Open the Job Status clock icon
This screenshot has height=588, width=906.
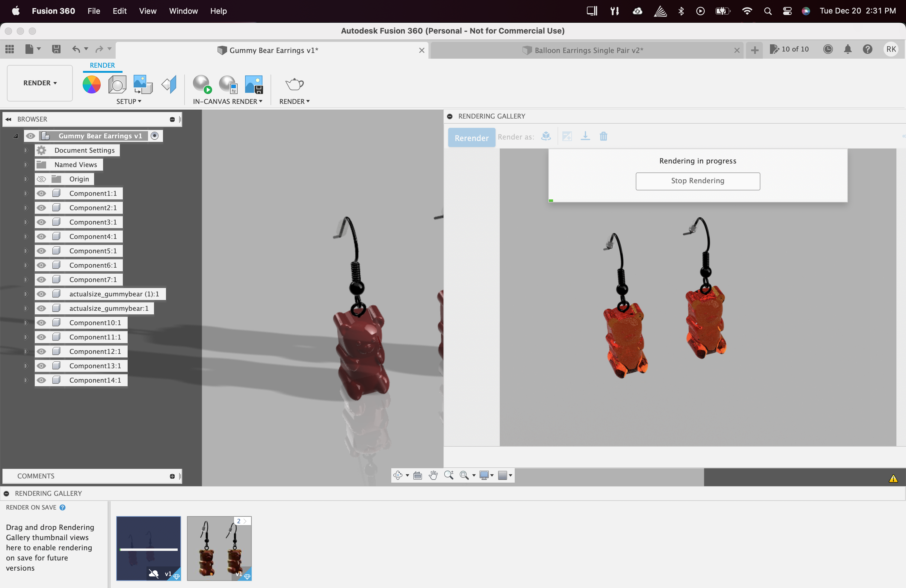click(828, 49)
